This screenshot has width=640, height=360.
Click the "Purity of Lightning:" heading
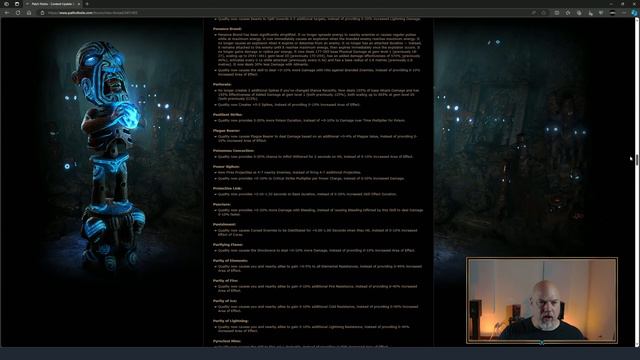coord(231,321)
